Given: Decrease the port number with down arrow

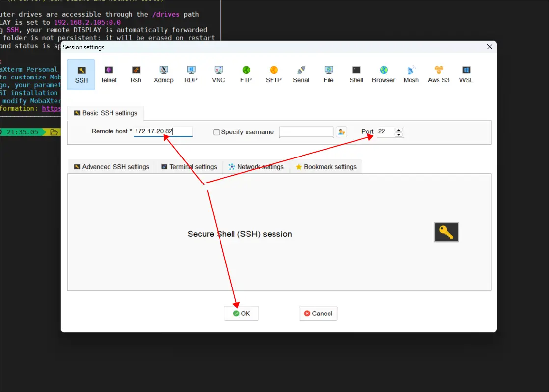Looking at the screenshot, I should [399, 135].
